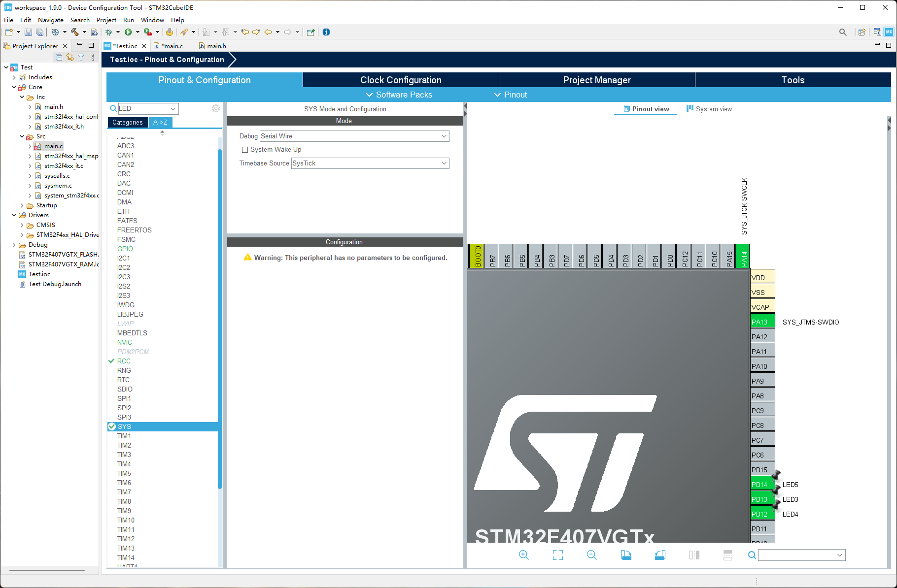Select Pinout view
This screenshot has width=897, height=588.
646,109
